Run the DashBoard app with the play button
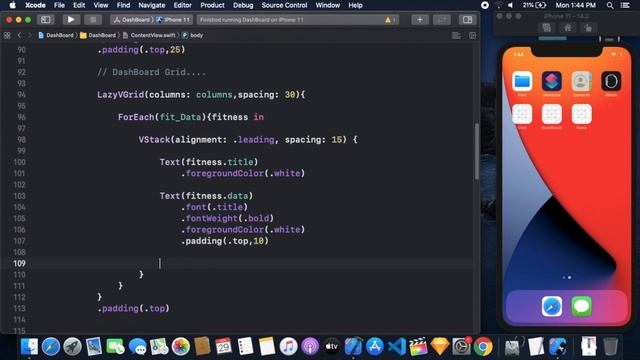640x360 pixels. 71,20
